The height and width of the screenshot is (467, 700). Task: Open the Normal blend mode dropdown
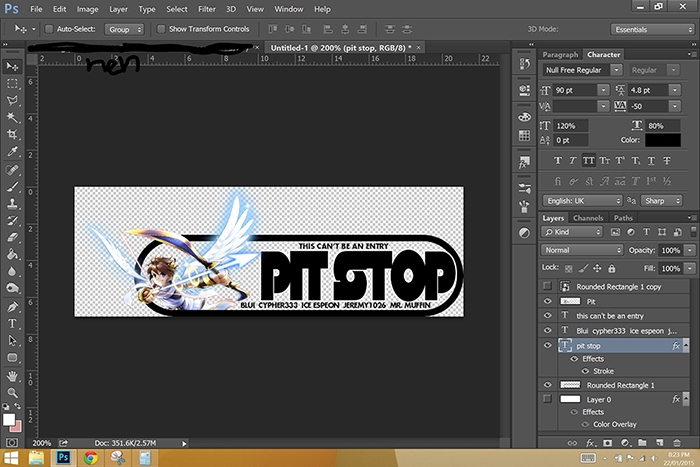click(582, 250)
